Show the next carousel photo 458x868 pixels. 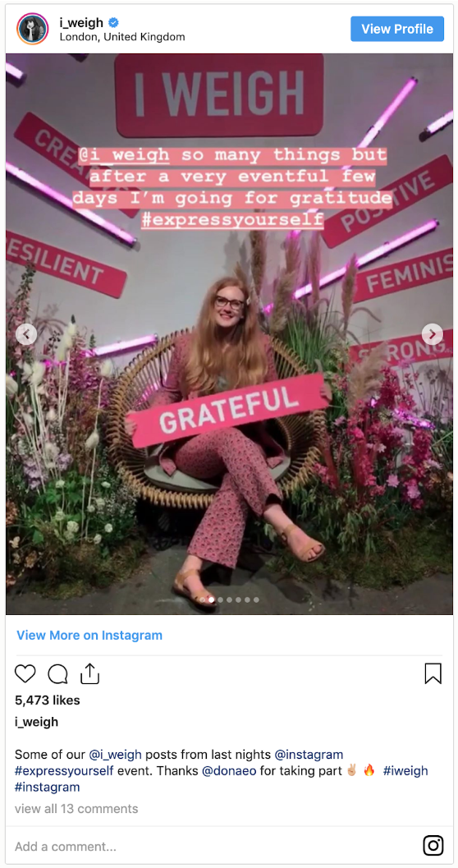click(x=432, y=333)
